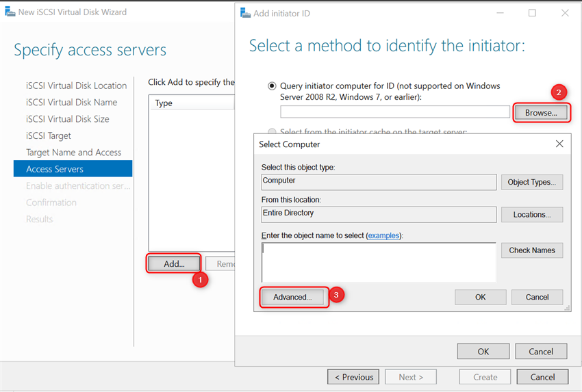Maximize the Add initiator ID window

(532, 13)
